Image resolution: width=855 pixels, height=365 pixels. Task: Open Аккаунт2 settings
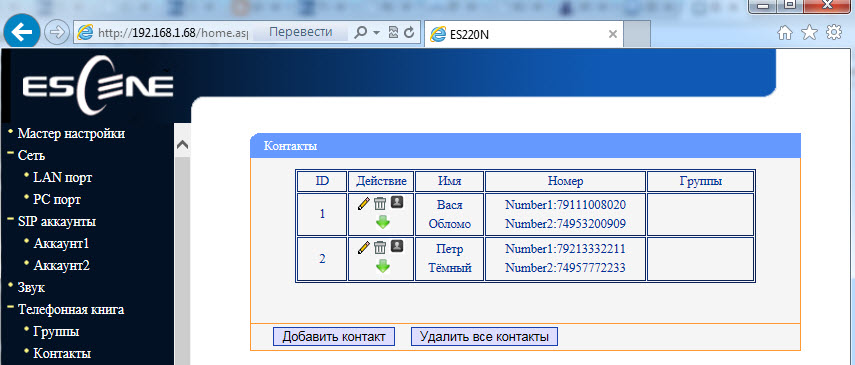[61, 266]
